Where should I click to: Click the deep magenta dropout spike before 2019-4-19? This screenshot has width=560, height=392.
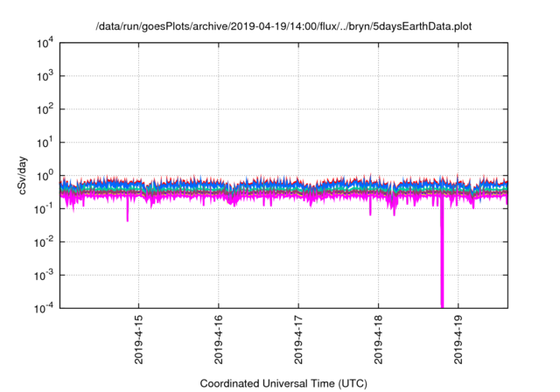(442, 254)
